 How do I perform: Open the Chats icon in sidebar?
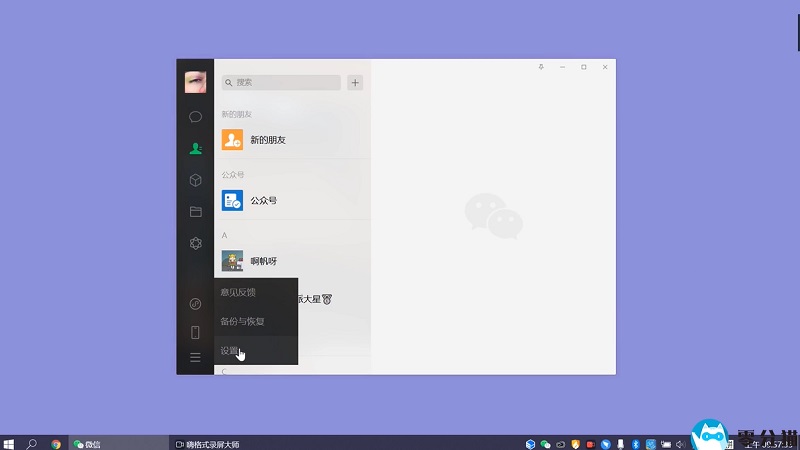(x=195, y=117)
